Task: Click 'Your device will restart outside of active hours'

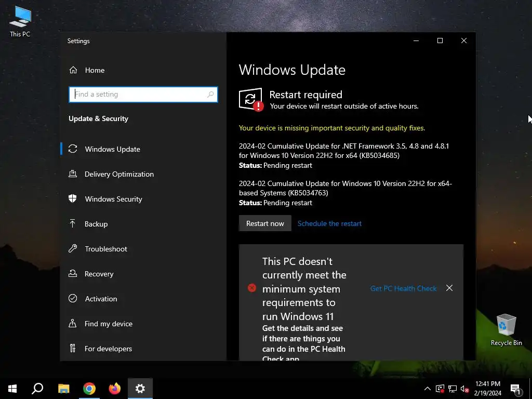Action: 344,106
